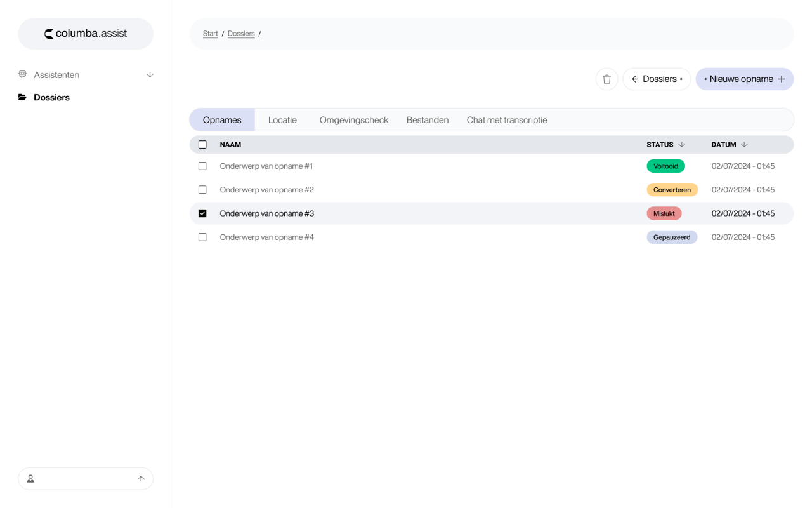Screen dimensions: 812x508
Task: Open the Chat met transcriptie tab
Action: pos(507,120)
